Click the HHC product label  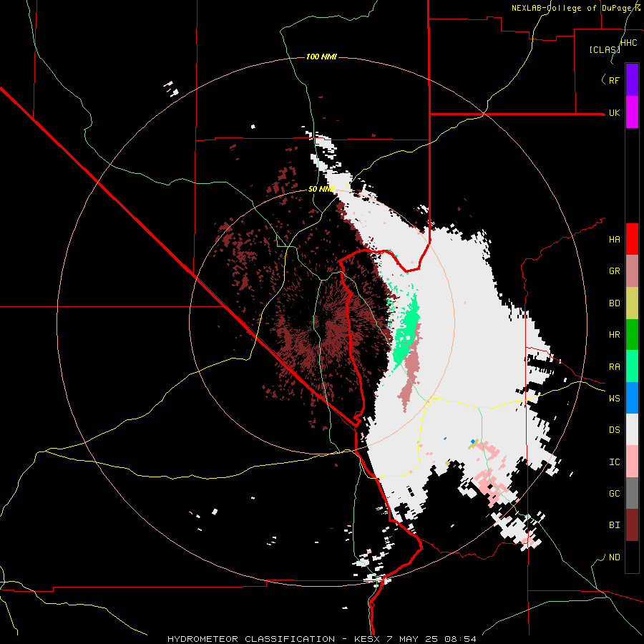point(629,43)
